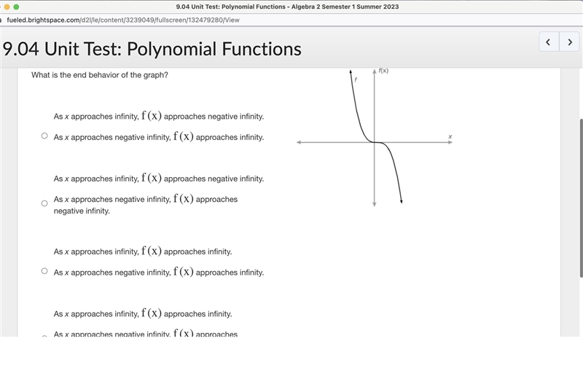
Task: Click the vertical scrollbar thumb
Action: tap(581, 197)
